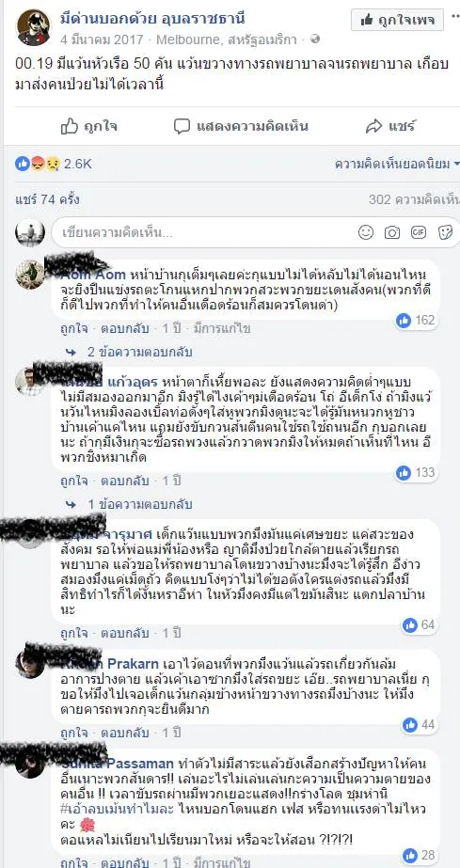This screenshot has height=868, width=460.
Task: Click แสดงความคิดเห็น to comment on post
Action: [x=241, y=127]
